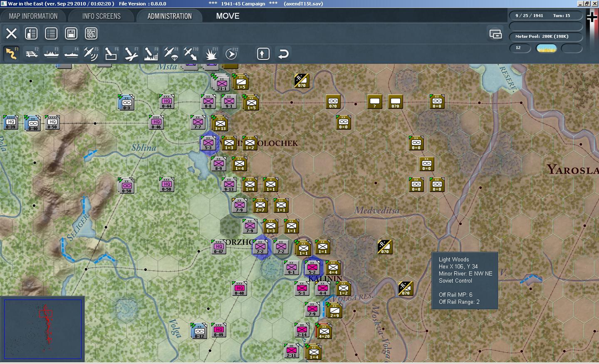
Task: Click the Medveditsa river label on map
Action: click(377, 211)
